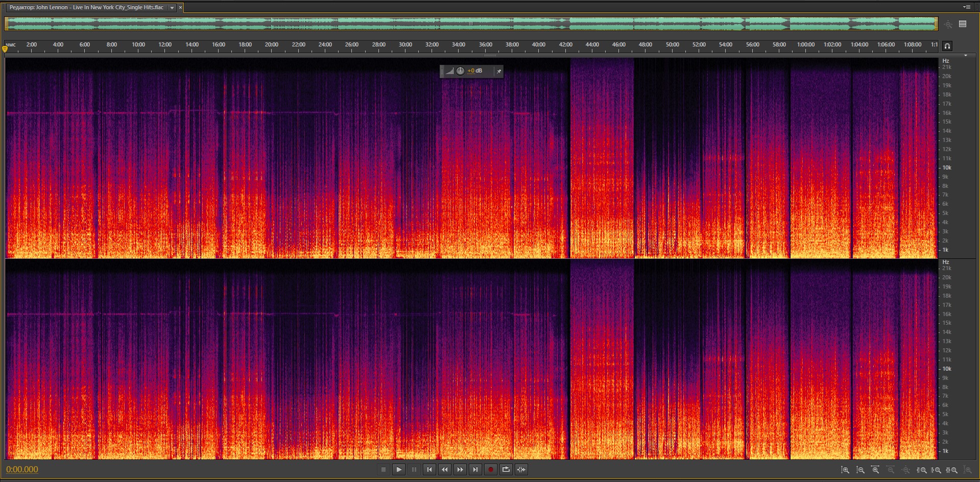Open the editor file dropdown arrow

(172, 8)
